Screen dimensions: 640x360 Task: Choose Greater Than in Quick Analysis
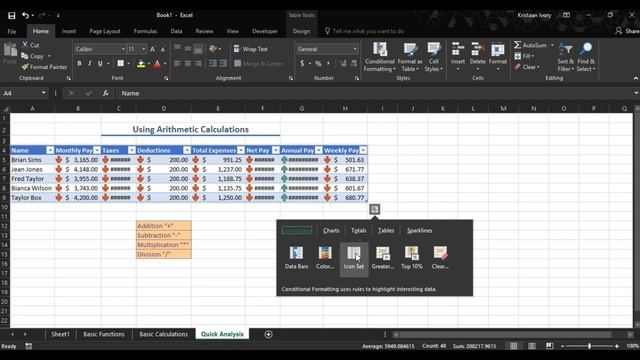pyautogui.click(x=382, y=258)
